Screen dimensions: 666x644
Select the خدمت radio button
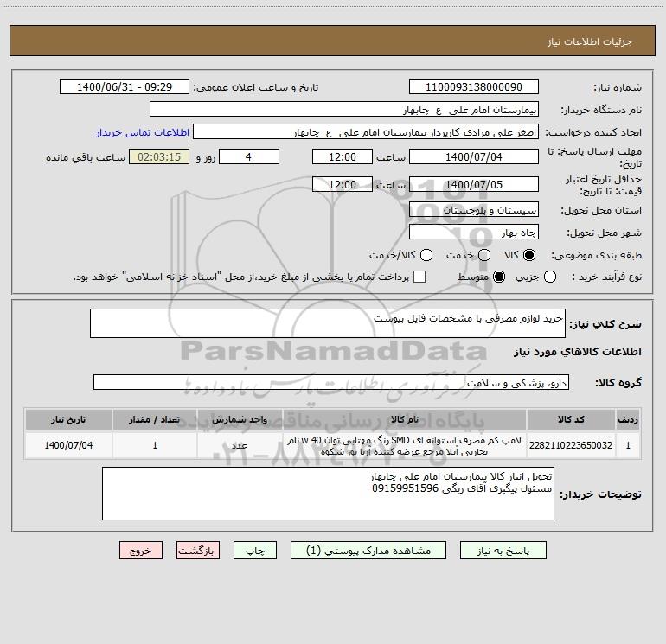click(x=484, y=255)
